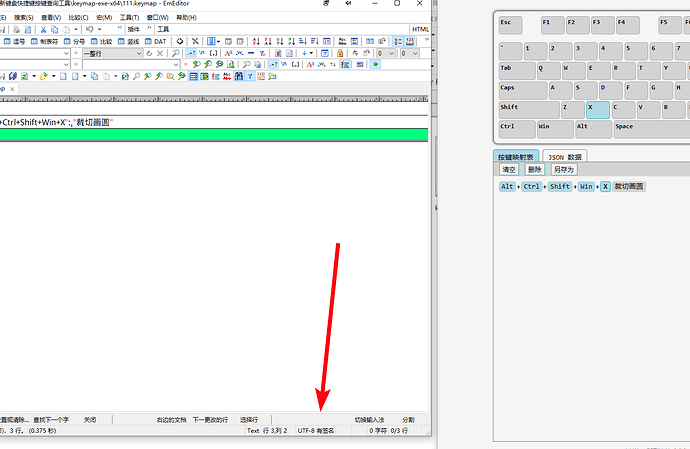This screenshot has width=690, height=449.
Task: Click the DAT mode toolbar button
Action: click(155, 41)
